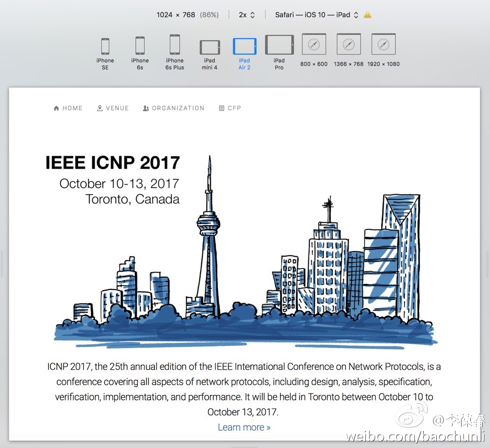Image resolution: width=490 pixels, height=448 pixels.
Task: Choose the iPad Pro device icon
Action: (x=279, y=46)
